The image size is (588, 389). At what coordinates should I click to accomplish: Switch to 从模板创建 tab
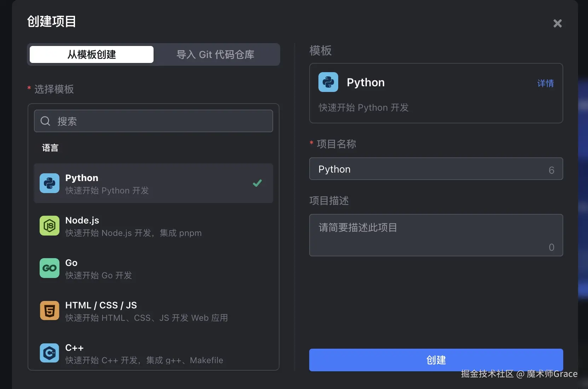(92, 54)
